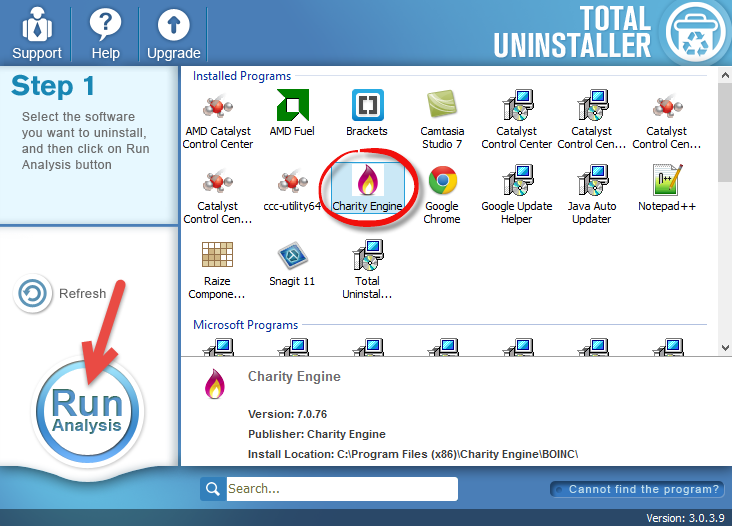Select Google Update Helper program
732x526 pixels.
[517, 195]
